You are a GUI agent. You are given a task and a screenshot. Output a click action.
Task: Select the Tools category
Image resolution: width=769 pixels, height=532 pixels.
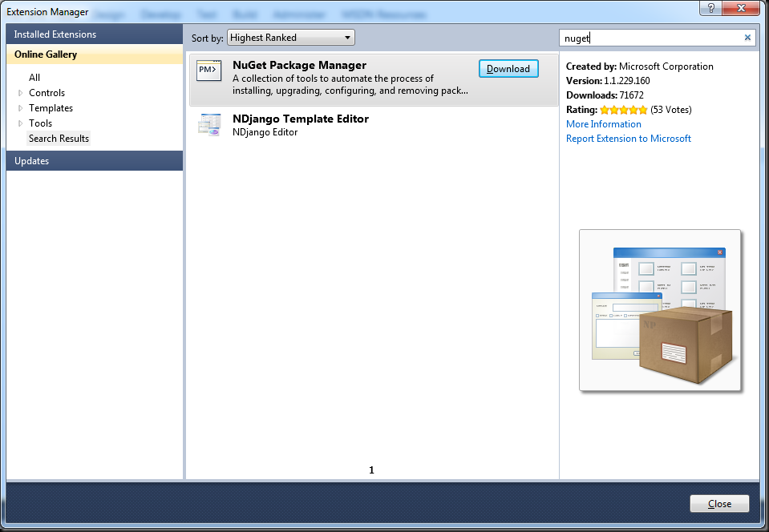coord(40,123)
